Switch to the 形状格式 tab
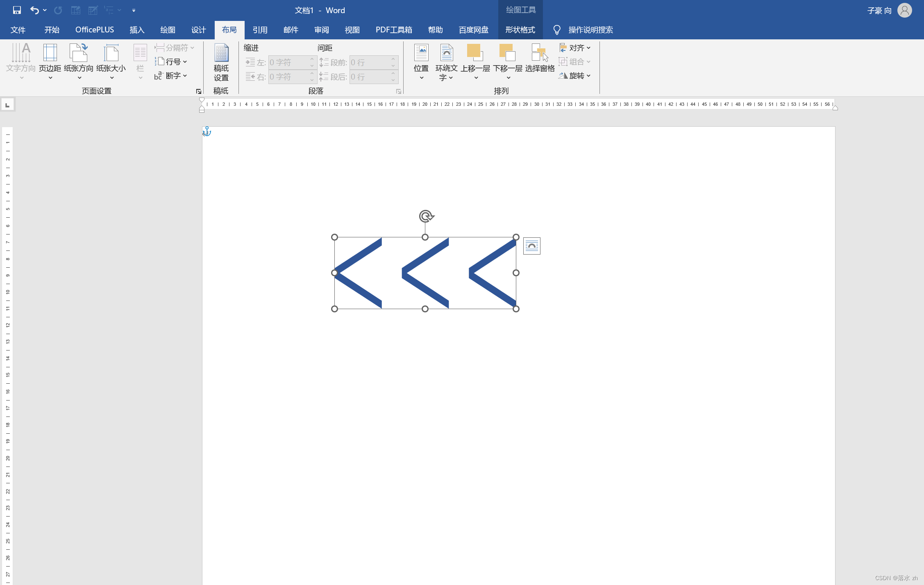924x585 pixels. [x=520, y=30]
